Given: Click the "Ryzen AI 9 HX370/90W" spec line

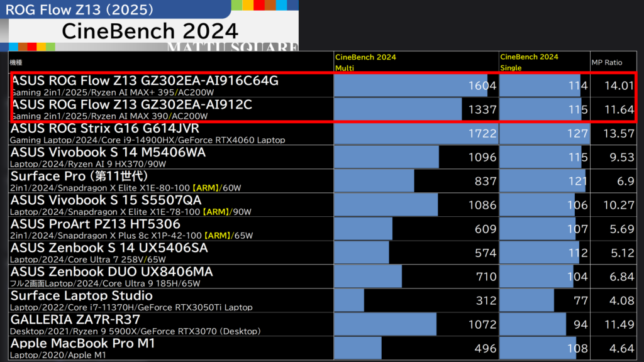Looking at the screenshot, I should tap(88, 164).
